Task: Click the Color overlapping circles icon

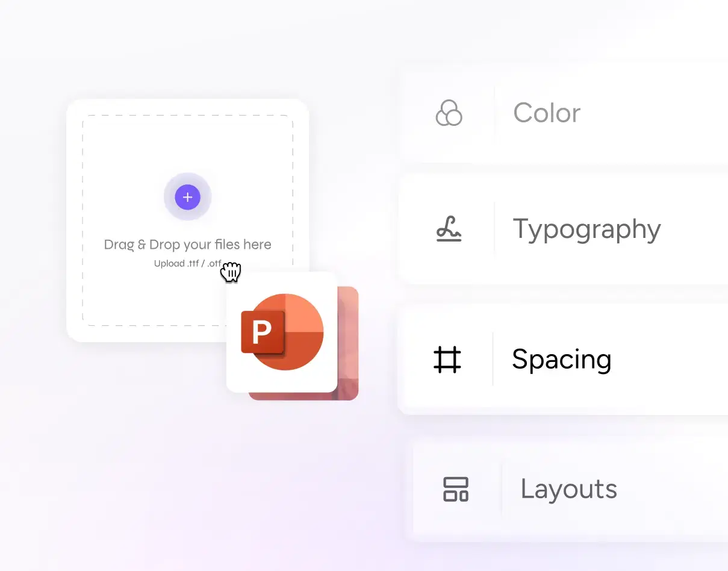Action: tap(449, 113)
